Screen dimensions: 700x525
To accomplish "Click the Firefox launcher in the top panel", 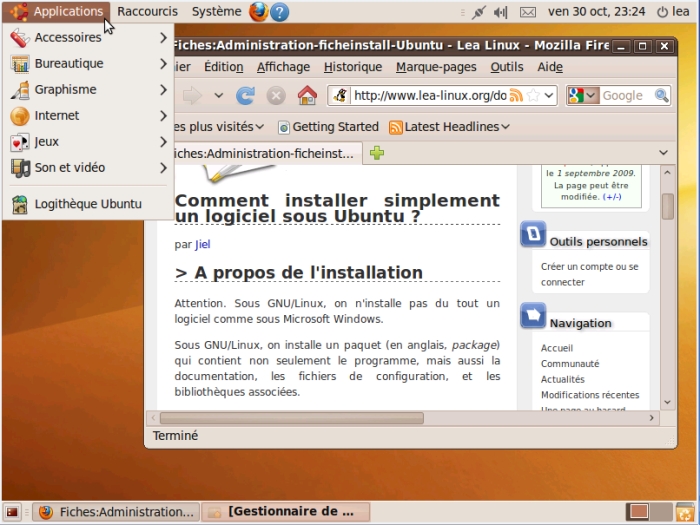I will coord(258,12).
